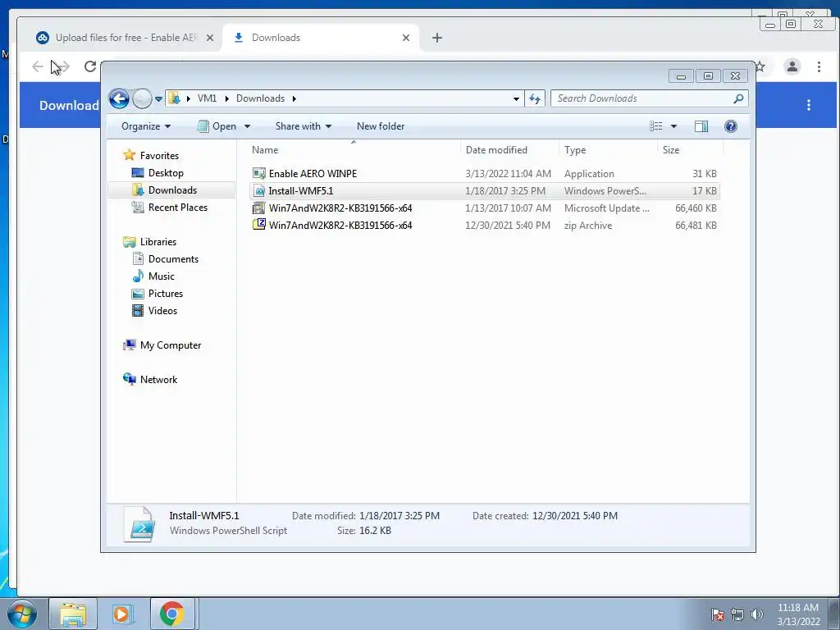This screenshot has height=630, width=840.
Task: Open Downloads page more-actions menu
Action: (x=809, y=105)
